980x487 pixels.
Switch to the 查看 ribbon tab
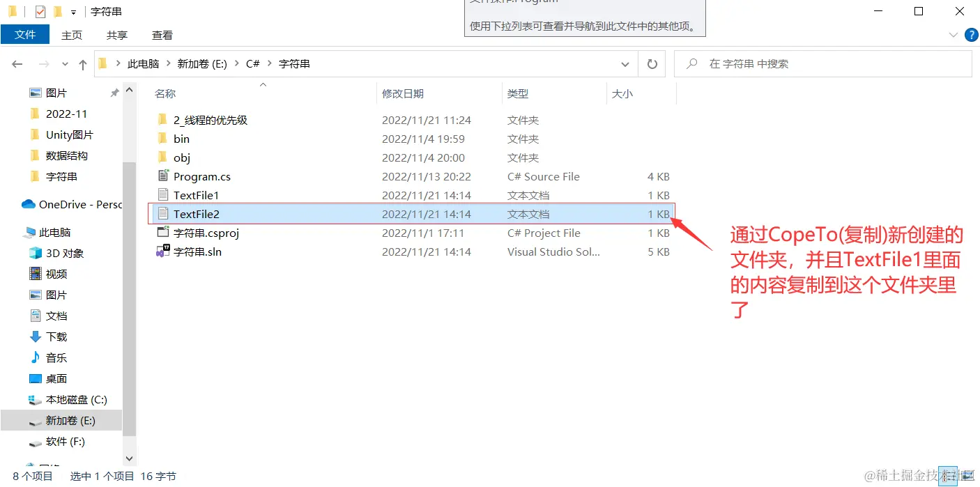(162, 34)
